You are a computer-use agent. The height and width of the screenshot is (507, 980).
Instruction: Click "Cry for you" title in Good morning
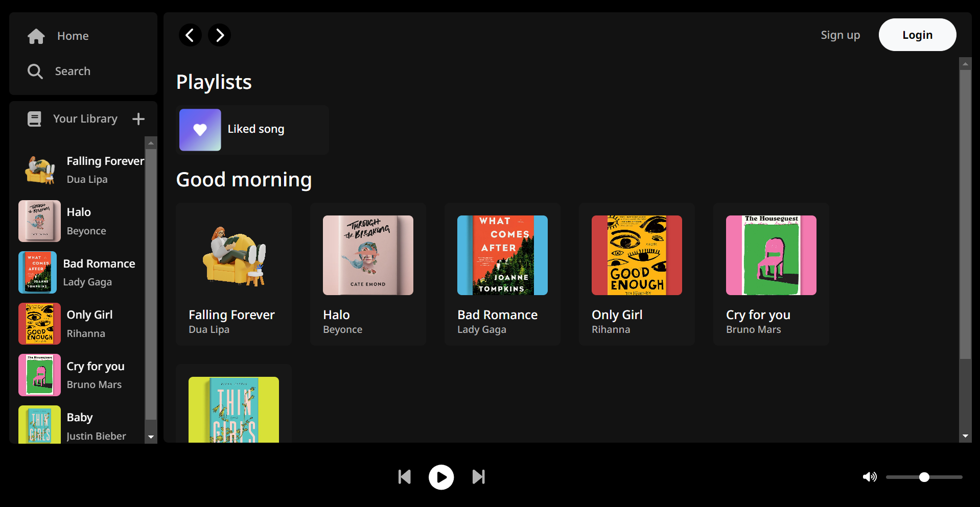(758, 315)
